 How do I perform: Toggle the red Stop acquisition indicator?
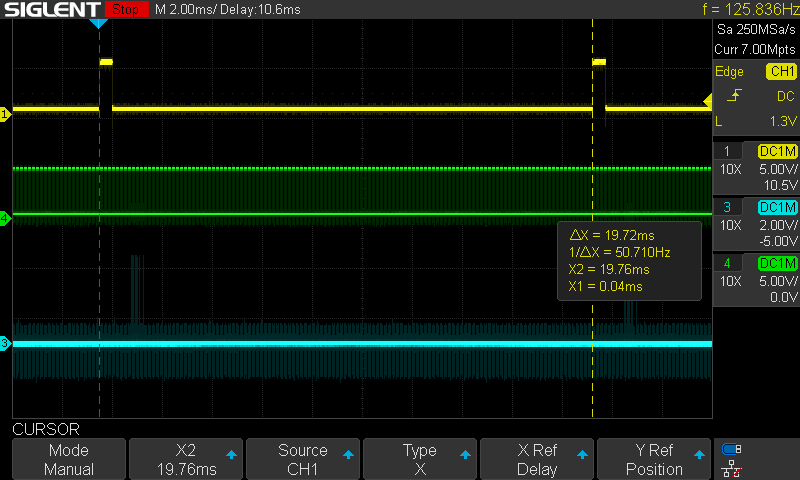(x=124, y=9)
